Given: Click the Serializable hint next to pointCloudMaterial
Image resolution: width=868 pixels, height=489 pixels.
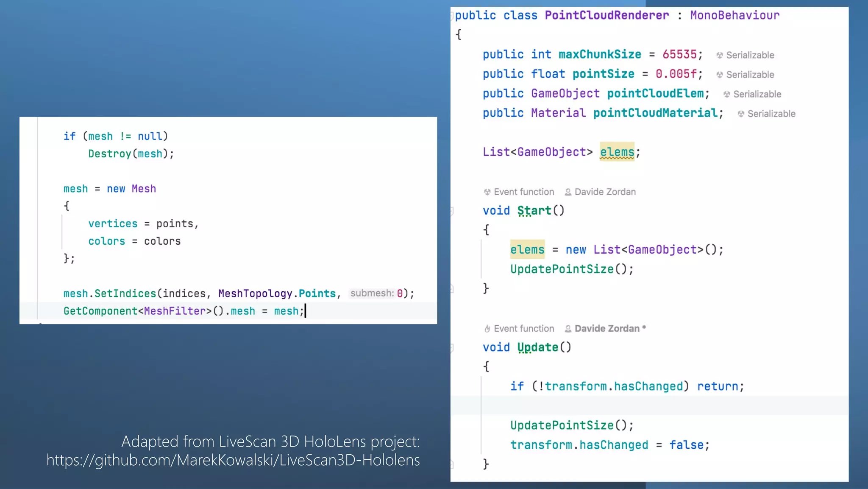Looking at the screenshot, I should [x=771, y=114].
